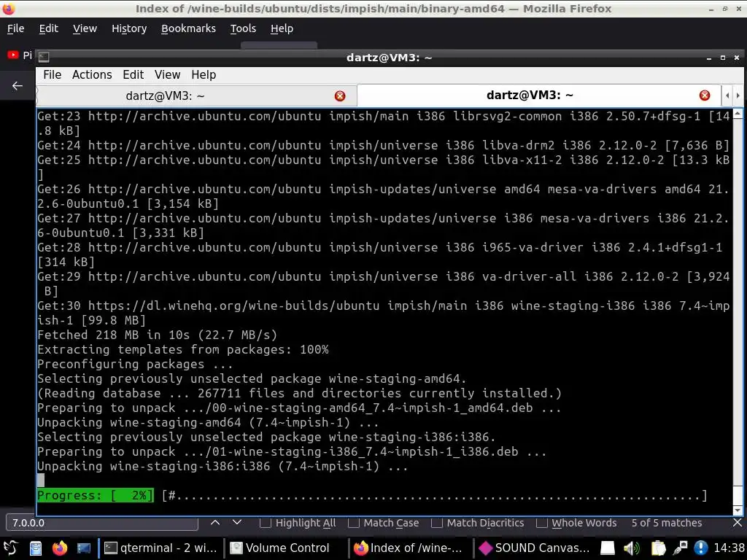
Task: Switch to the Index of /wine- Firefox taskbar button
Action: click(411, 548)
